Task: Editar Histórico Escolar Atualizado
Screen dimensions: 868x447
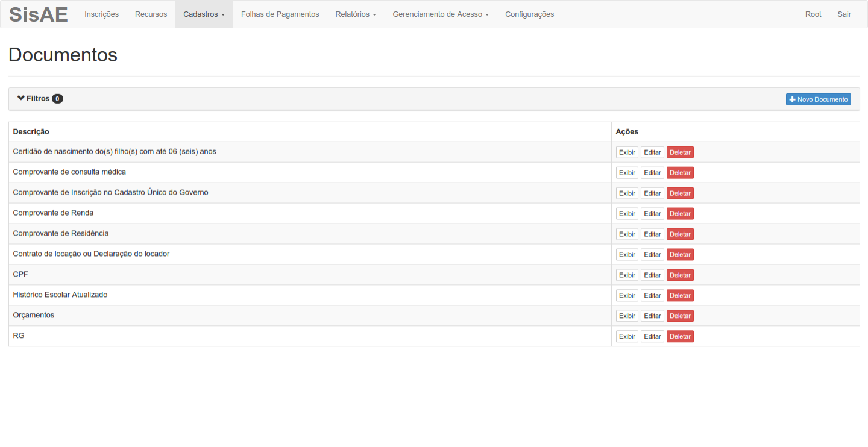Action: click(x=652, y=296)
